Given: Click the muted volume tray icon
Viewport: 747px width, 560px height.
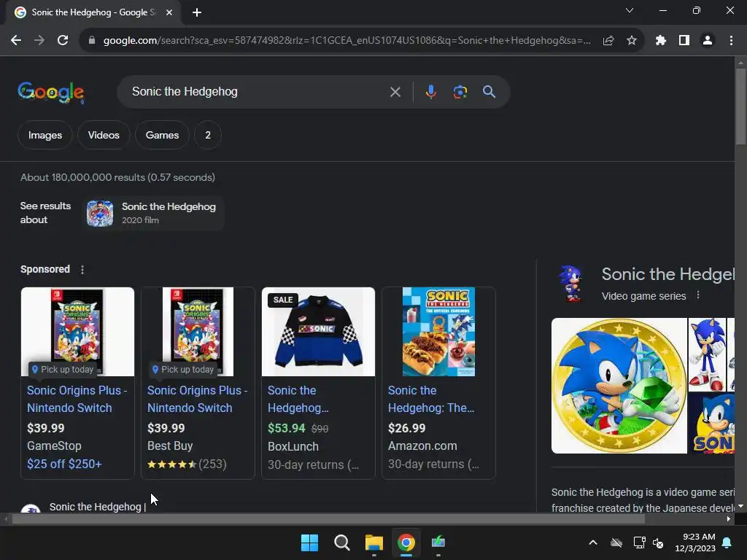Looking at the screenshot, I should pos(659,542).
